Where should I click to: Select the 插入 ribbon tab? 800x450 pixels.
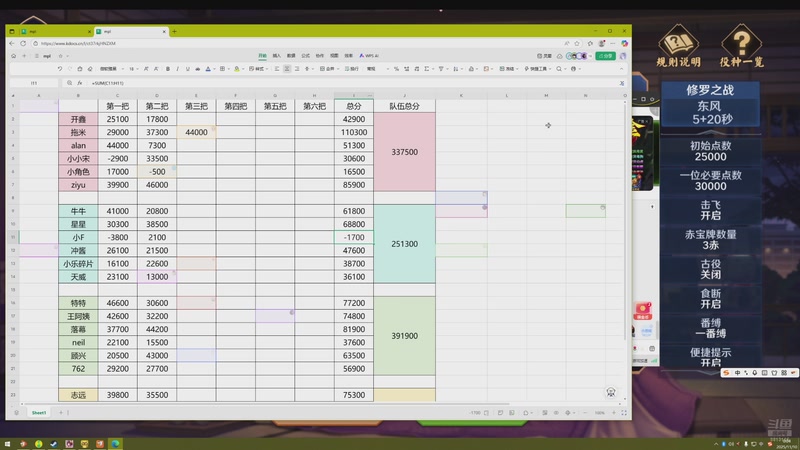(x=277, y=56)
